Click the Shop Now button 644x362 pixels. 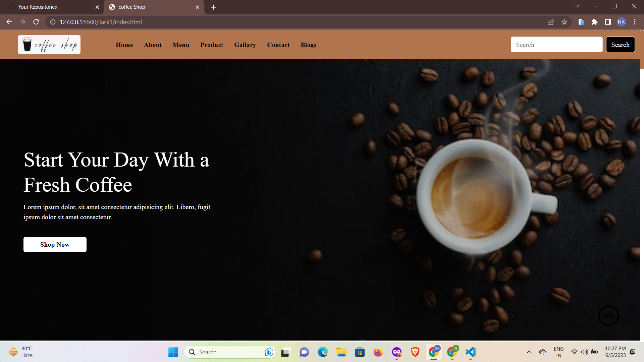pos(55,244)
